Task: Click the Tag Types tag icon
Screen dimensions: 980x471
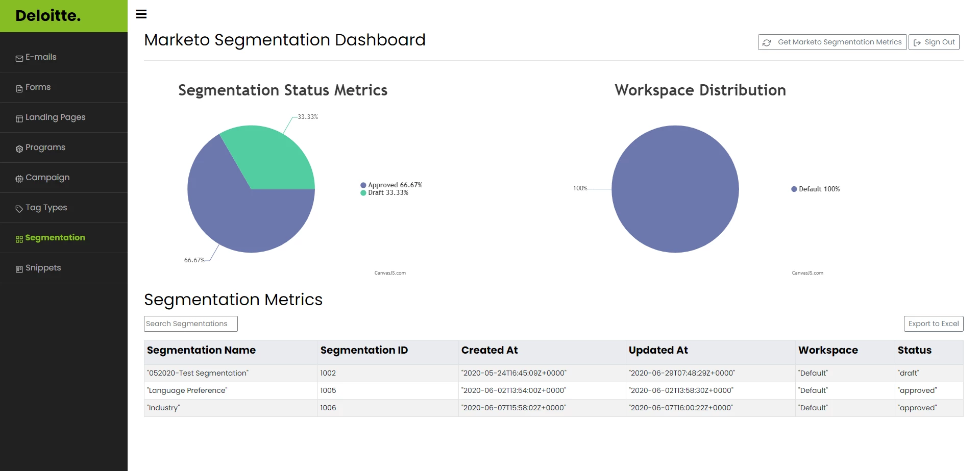Action: 19,209
